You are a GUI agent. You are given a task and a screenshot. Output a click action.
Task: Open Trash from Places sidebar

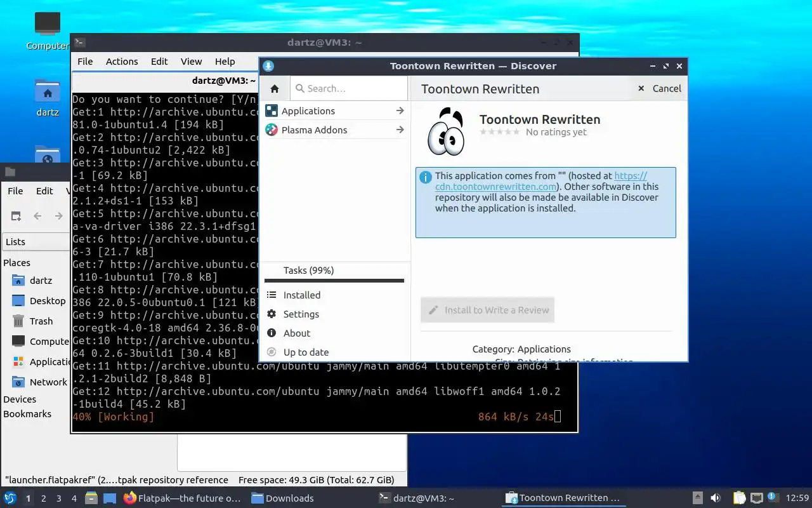(41, 321)
